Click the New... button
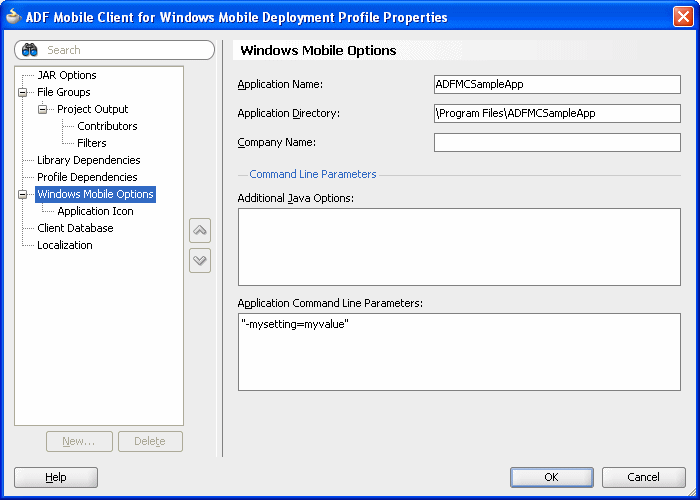Viewport: 700px width, 500px height. coord(79,441)
